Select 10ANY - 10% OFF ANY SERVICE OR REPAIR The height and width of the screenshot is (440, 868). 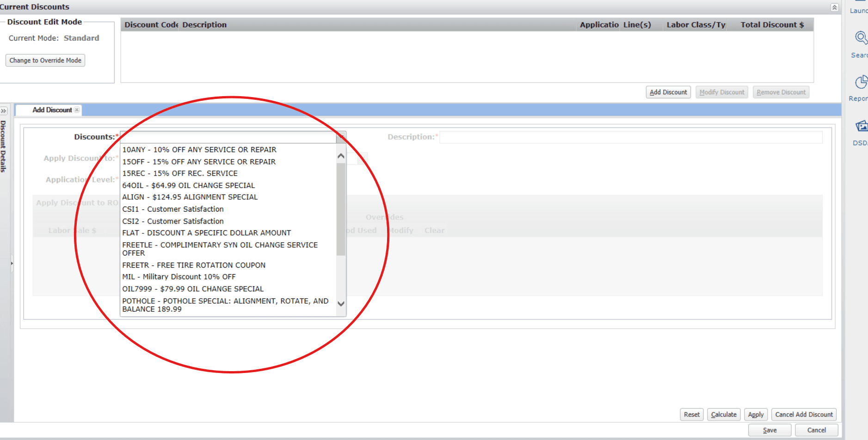(199, 150)
